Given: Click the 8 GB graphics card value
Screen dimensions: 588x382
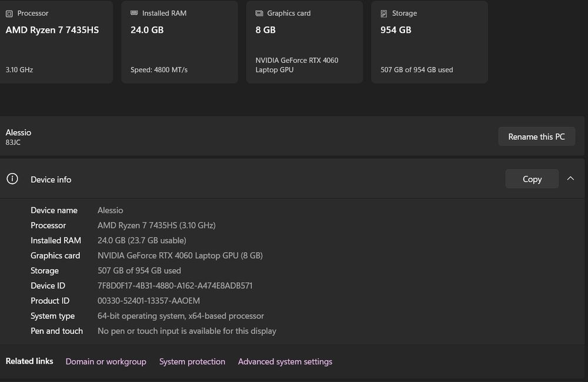Looking at the screenshot, I should pyautogui.click(x=266, y=30).
